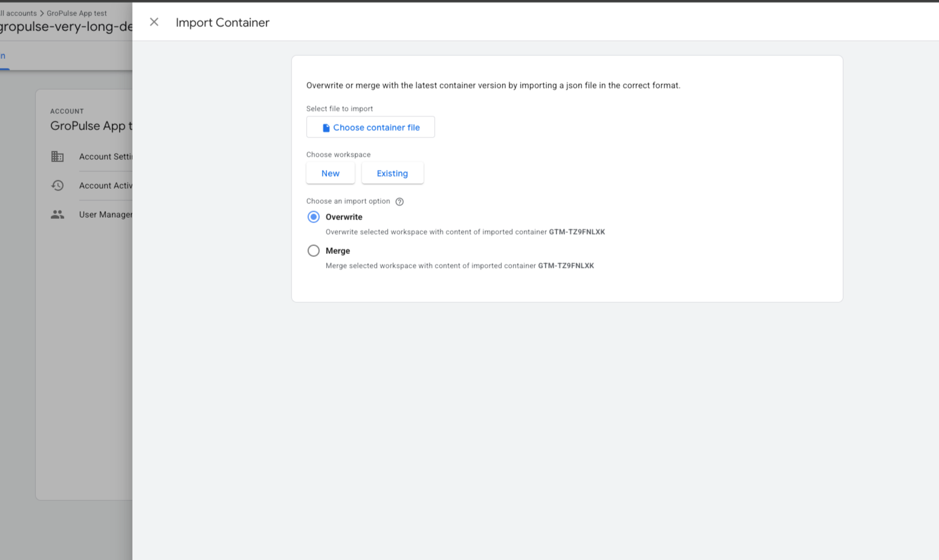Click the User Management people icon

pos(57,214)
